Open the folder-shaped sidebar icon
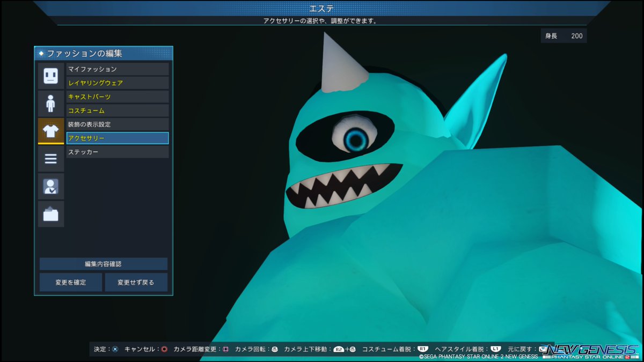The width and height of the screenshot is (644, 362). [51, 214]
